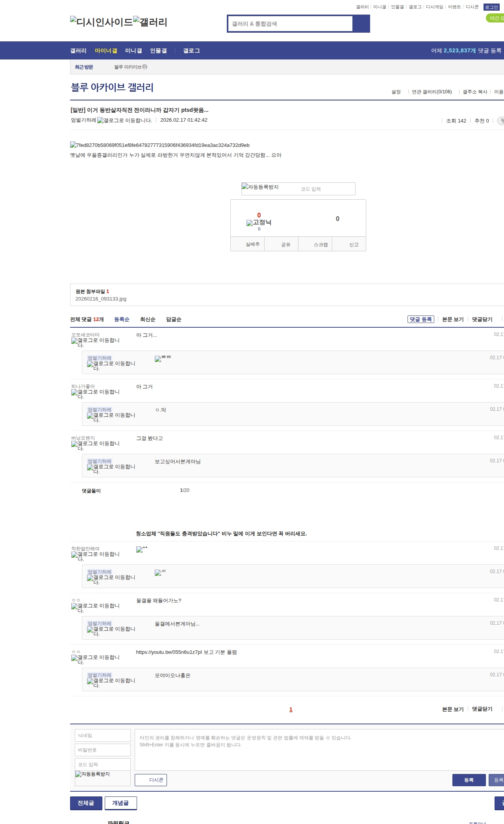Open the 마이너갤 tab in navigation
This screenshot has height=824, width=504.
click(106, 51)
